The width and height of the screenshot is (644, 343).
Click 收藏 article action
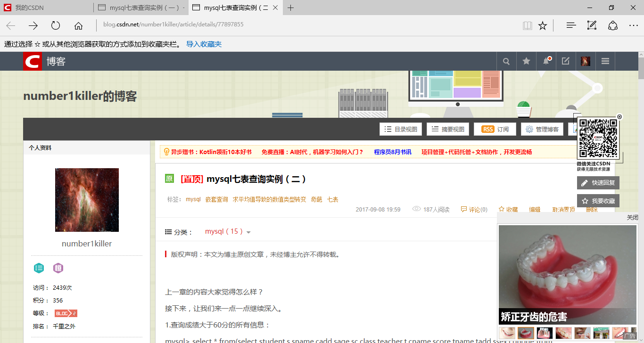(x=508, y=209)
